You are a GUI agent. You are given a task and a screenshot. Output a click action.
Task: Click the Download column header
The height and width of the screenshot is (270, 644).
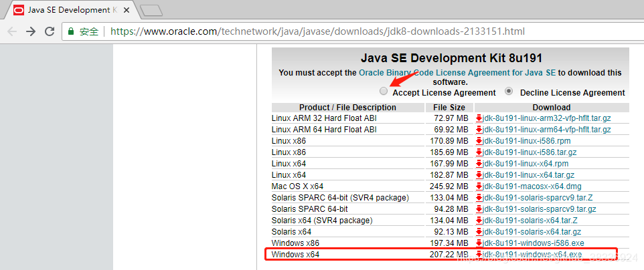(552, 108)
